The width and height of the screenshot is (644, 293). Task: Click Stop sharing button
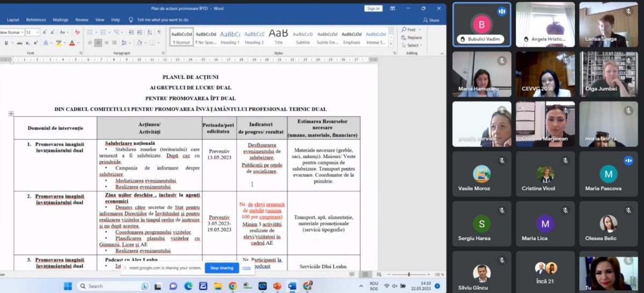pos(222,268)
